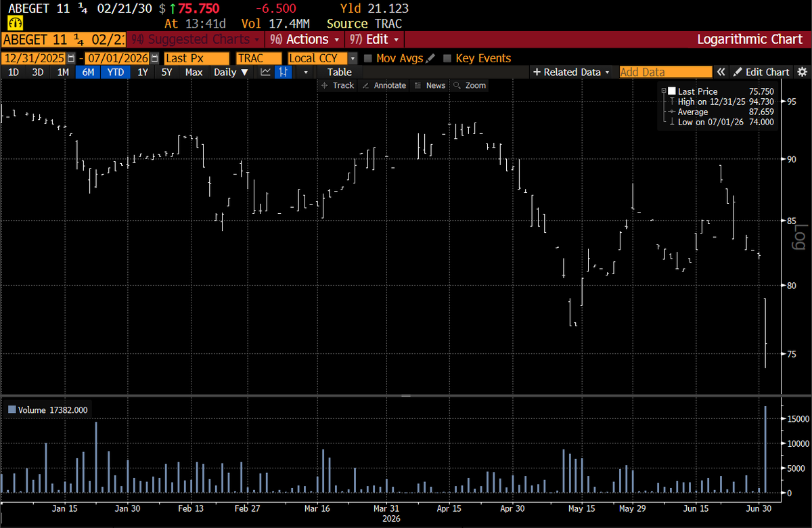Screen dimensions: 812x528
Task: Click the Add Data input field
Action: click(x=666, y=72)
